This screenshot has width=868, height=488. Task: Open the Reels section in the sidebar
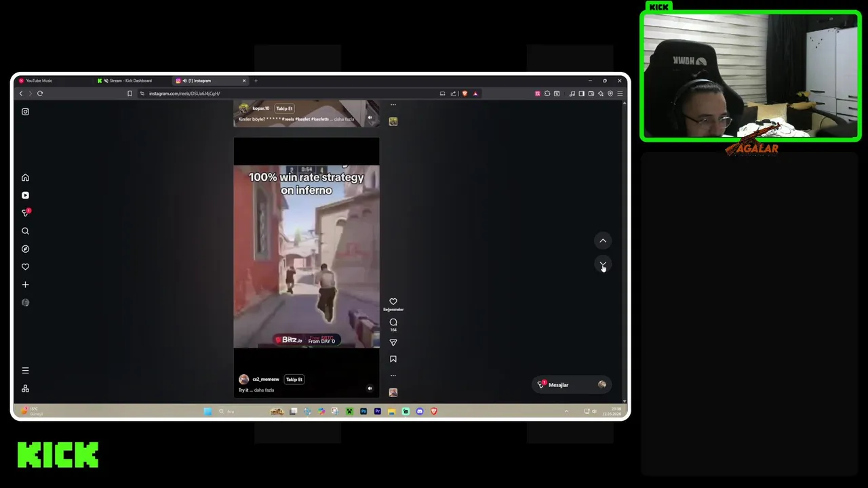click(25, 195)
